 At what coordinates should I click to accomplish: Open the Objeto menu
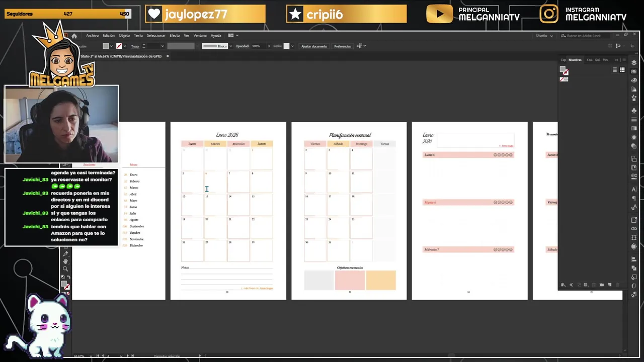point(124,36)
